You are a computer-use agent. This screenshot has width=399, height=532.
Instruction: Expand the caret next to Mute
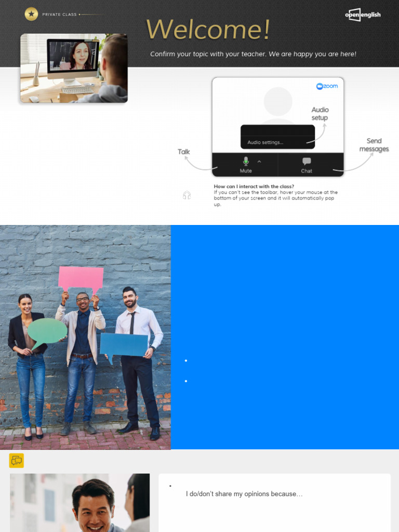[x=259, y=162]
